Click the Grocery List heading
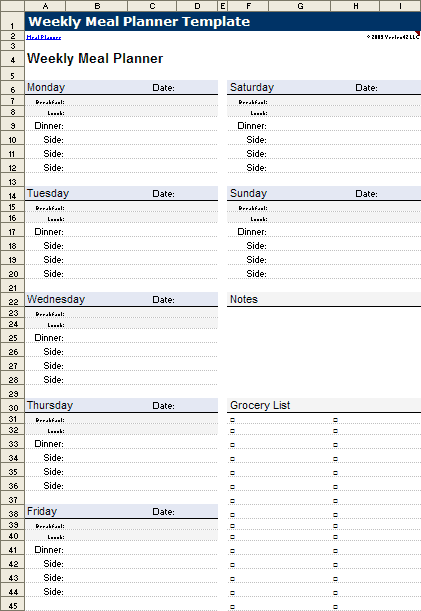 pyautogui.click(x=260, y=405)
